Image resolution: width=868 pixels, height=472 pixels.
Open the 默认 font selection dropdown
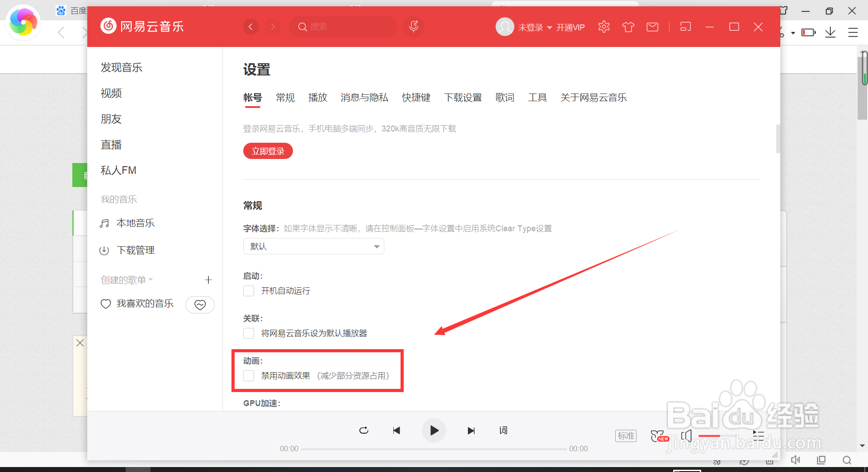(x=314, y=246)
